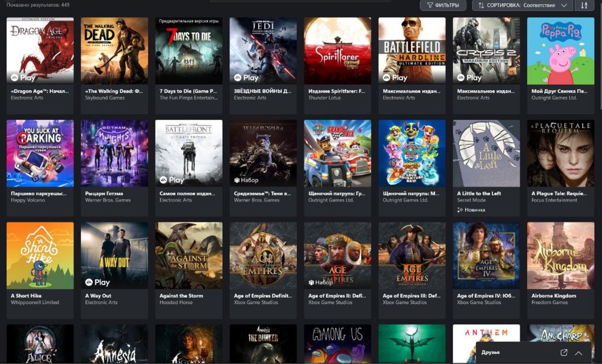Open Dragon Age Origins cover

coord(40,51)
